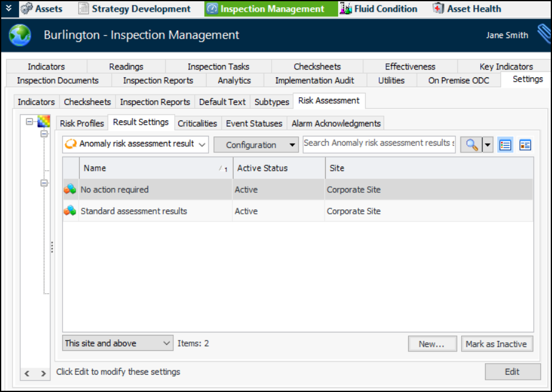Click the colored risk matrix tree icon
The width and height of the screenshot is (552, 392).
click(x=44, y=122)
